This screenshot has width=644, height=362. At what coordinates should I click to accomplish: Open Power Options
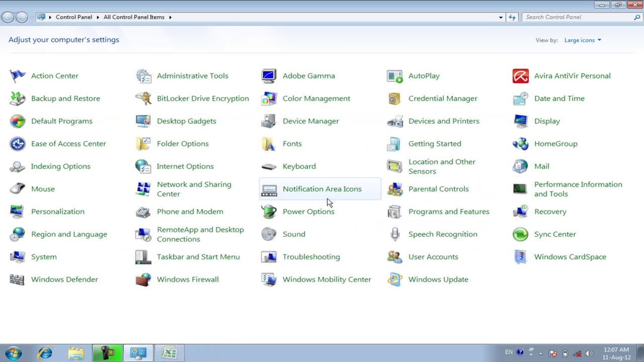(x=308, y=212)
